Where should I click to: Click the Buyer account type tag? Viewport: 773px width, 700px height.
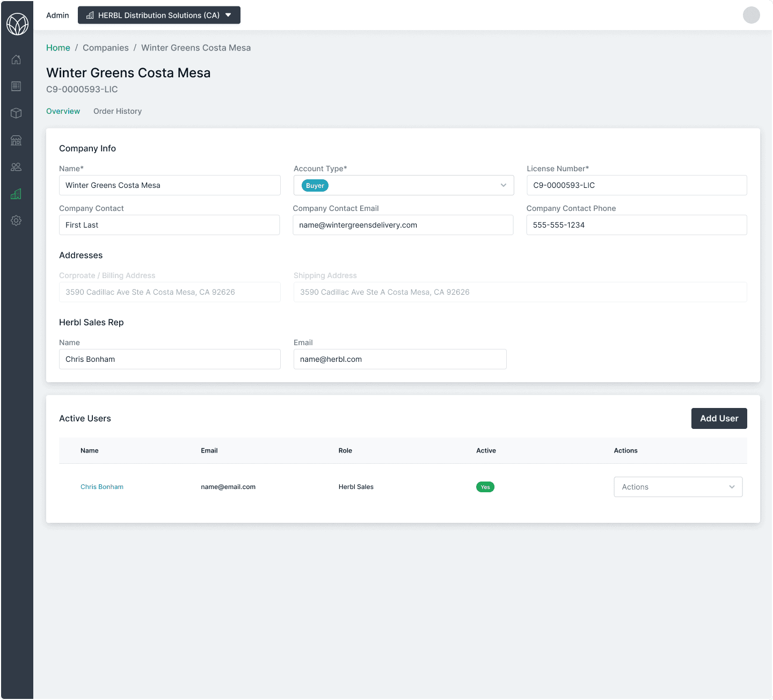(315, 186)
